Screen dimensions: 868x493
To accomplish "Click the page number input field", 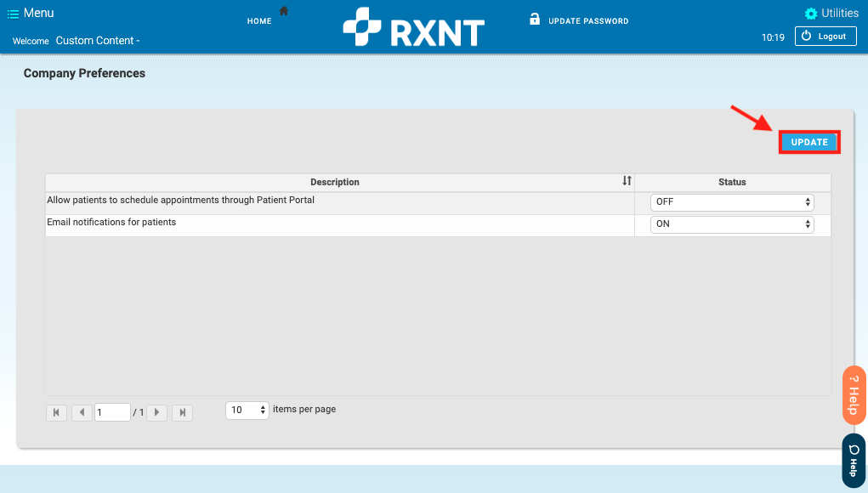I will pyautogui.click(x=112, y=412).
